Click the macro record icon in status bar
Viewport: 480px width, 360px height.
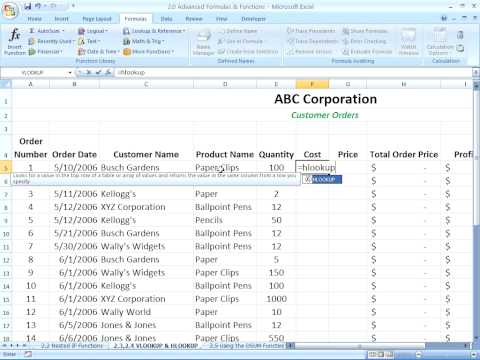[x=28, y=354]
